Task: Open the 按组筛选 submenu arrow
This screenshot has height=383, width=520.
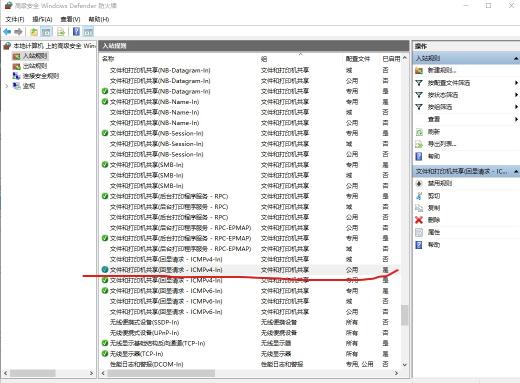Action: pos(516,107)
